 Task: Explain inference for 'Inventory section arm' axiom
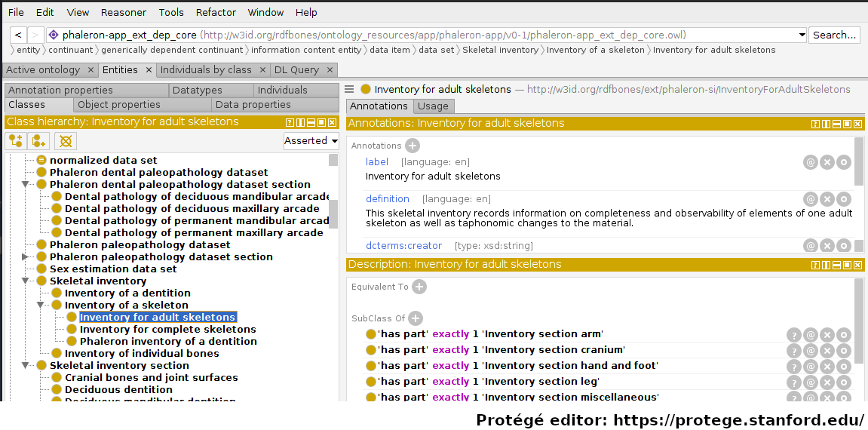pyautogui.click(x=794, y=335)
